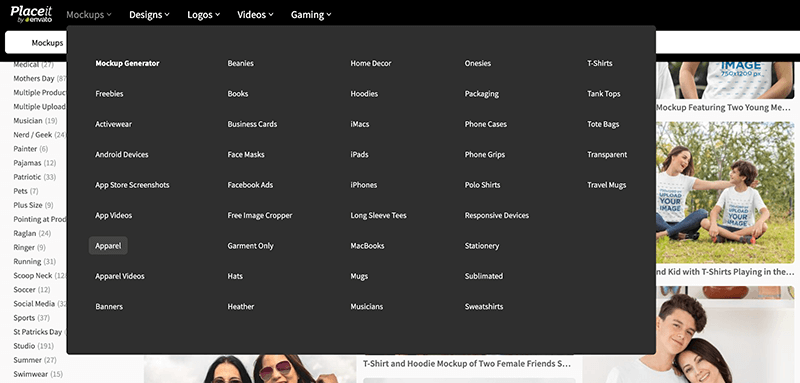800x383 pixels.
Task: Filter by Raglan tag in the sidebar
Action: [x=32, y=233]
